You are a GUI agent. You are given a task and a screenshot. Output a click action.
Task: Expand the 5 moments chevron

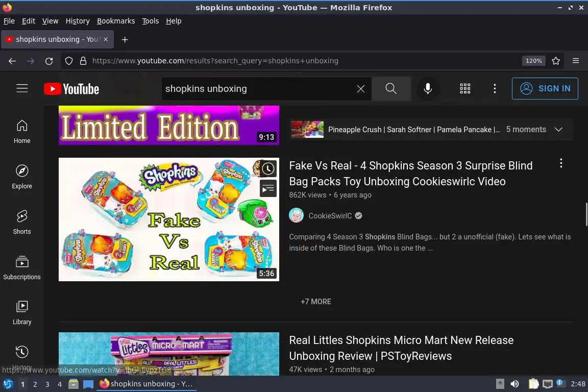pos(558,130)
